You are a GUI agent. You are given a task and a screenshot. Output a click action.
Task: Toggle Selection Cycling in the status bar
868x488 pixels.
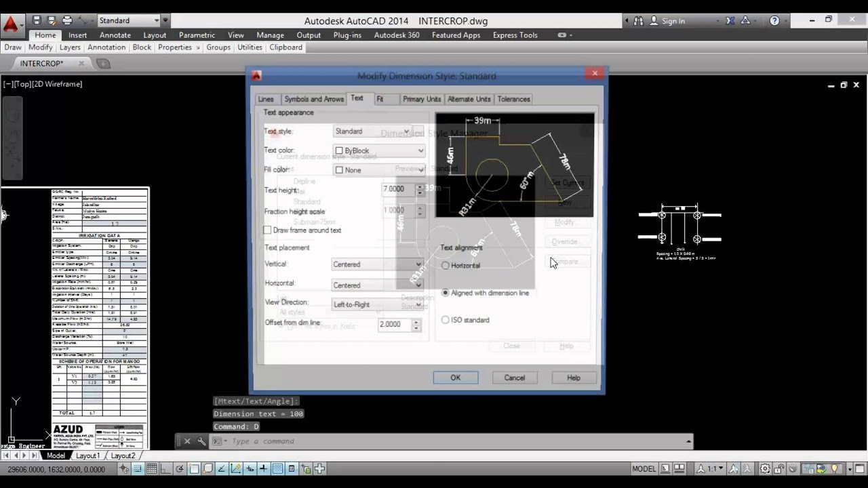305,468
